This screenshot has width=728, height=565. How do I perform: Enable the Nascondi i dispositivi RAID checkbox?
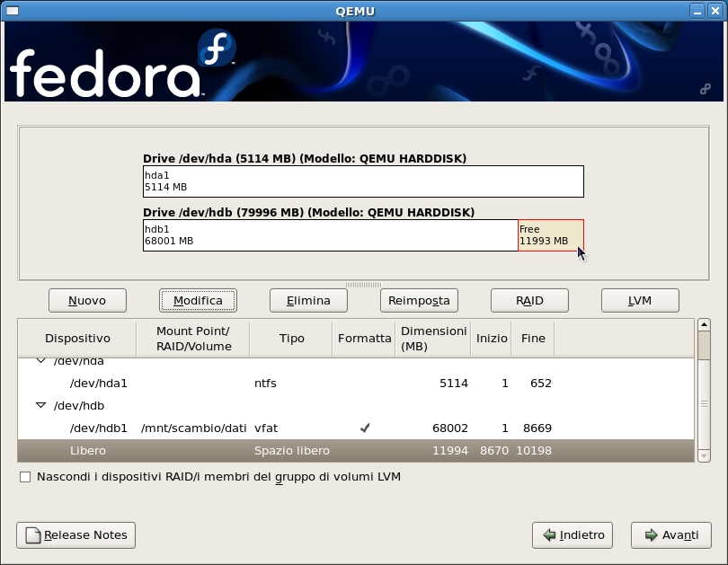point(25,477)
